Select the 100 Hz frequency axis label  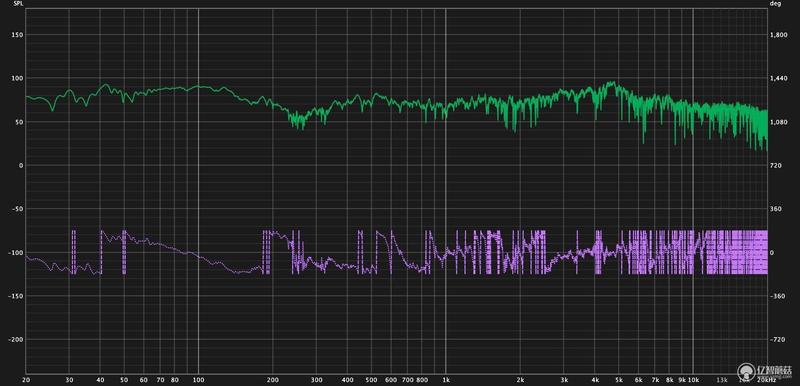[198, 380]
